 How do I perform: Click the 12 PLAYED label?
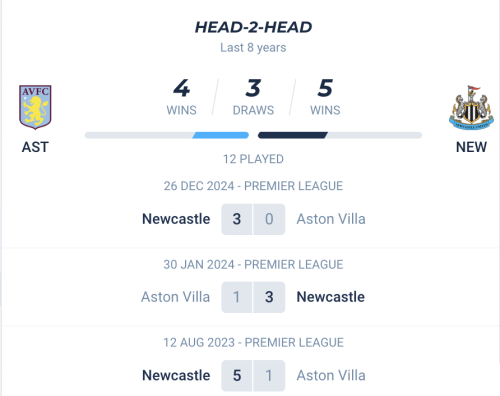[x=253, y=159]
